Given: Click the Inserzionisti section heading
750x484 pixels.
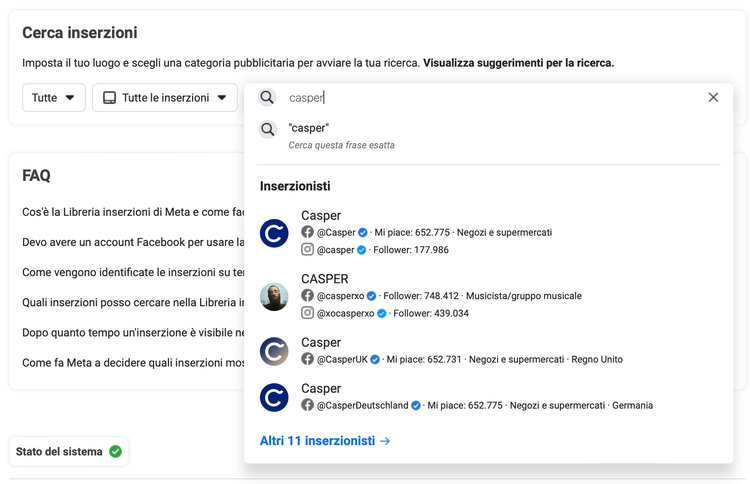Looking at the screenshot, I should 295,186.
